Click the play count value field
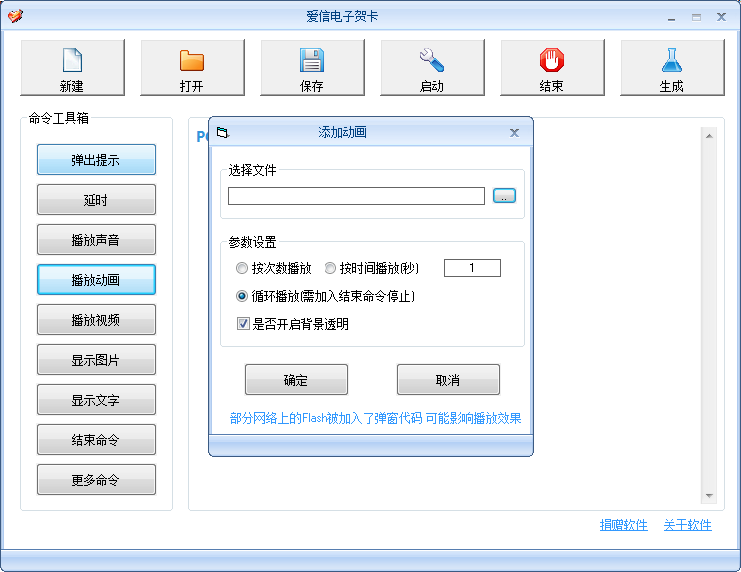The height and width of the screenshot is (572, 741). coord(472,268)
